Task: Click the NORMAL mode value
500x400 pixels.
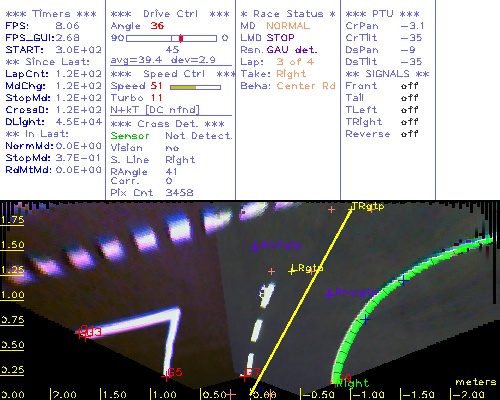Action: coord(288,26)
